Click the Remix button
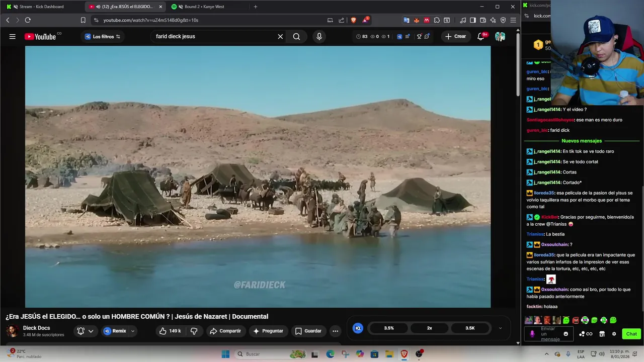The width and height of the screenshot is (644, 362). tap(115, 331)
